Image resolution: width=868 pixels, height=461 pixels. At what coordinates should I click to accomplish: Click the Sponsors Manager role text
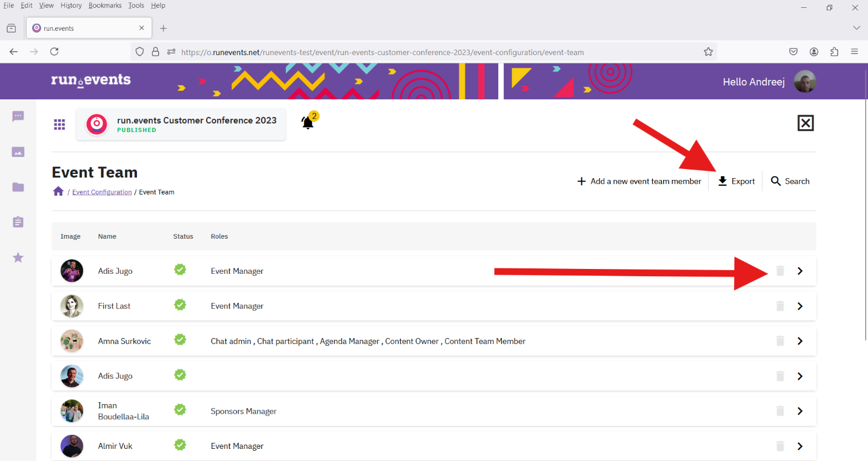tap(244, 411)
